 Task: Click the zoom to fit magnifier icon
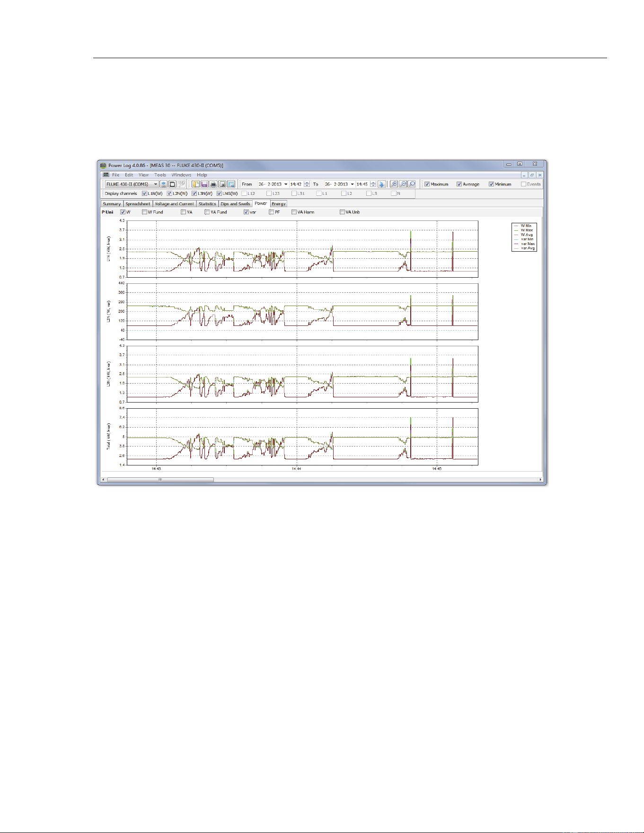point(412,184)
